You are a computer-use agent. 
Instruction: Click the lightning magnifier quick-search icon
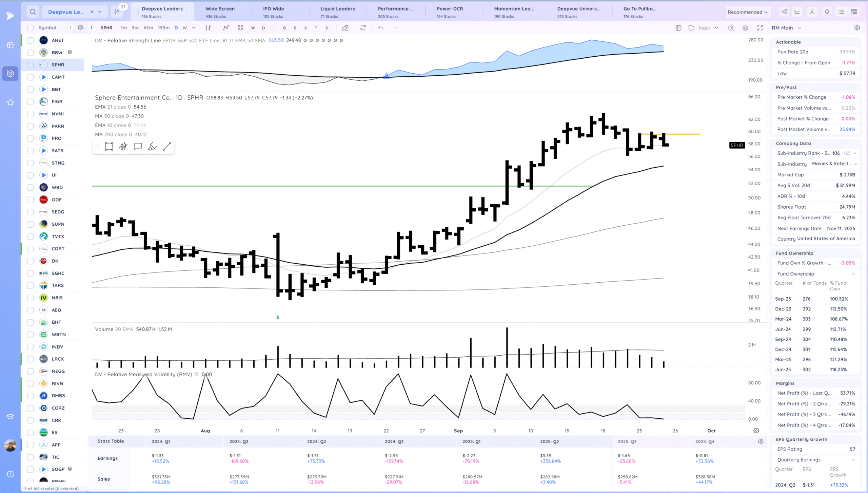(x=731, y=28)
